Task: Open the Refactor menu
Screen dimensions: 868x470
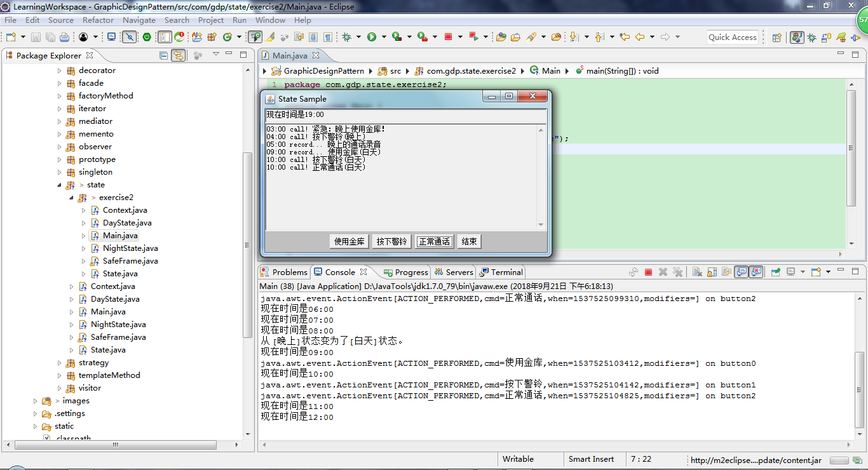Action: tap(98, 20)
